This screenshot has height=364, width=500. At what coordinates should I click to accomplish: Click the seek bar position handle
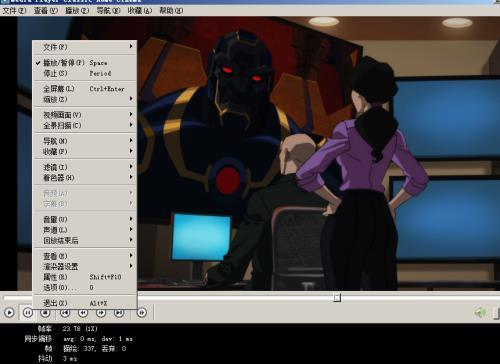337,297
